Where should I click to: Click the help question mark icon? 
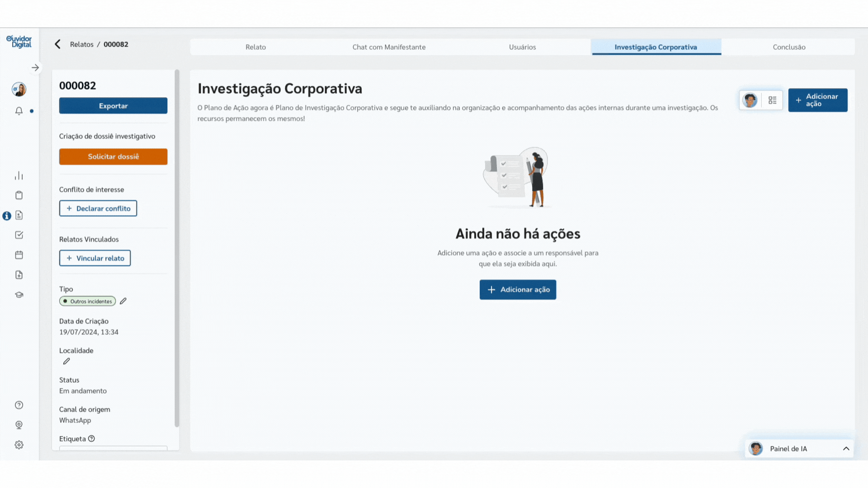point(19,405)
